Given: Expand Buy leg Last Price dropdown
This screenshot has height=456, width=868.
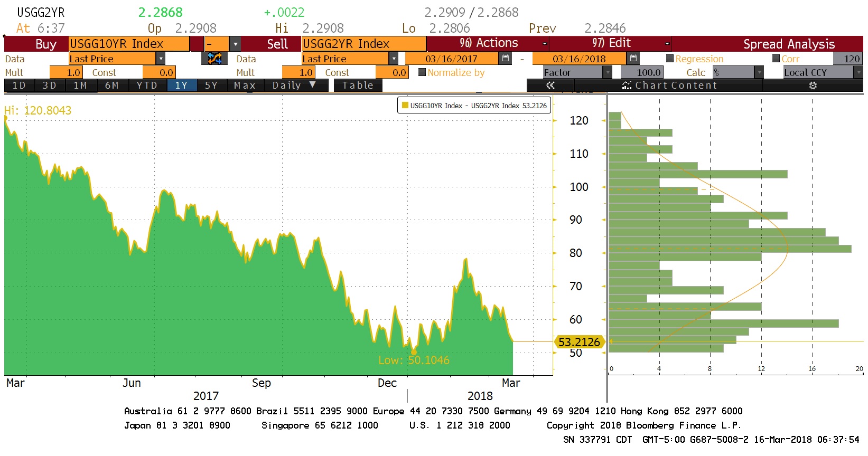Looking at the screenshot, I should coord(161,59).
